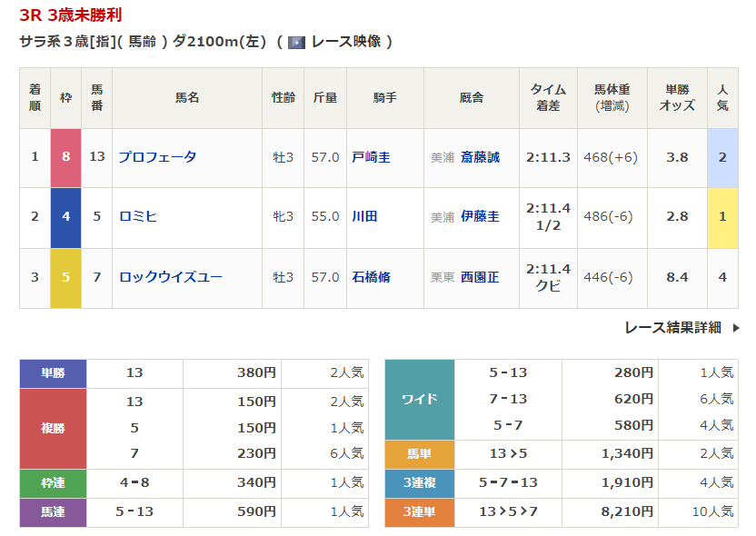View trainer 西園正 page
The width and height of the screenshot is (756, 536).
[480, 276]
